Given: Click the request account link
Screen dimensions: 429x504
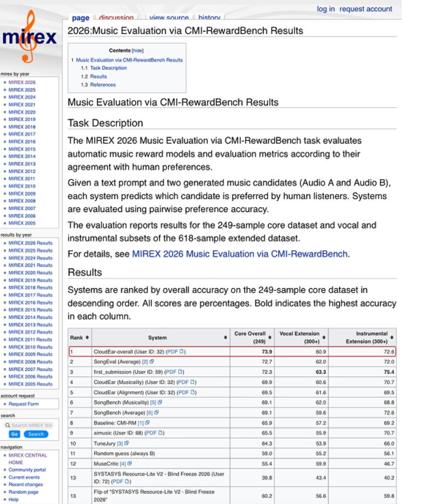Looking at the screenshot, I should [366, 9].
